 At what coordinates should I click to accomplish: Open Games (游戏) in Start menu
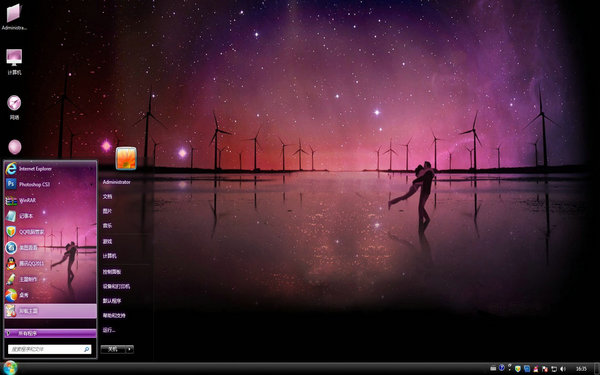click(x=107, y=241)
